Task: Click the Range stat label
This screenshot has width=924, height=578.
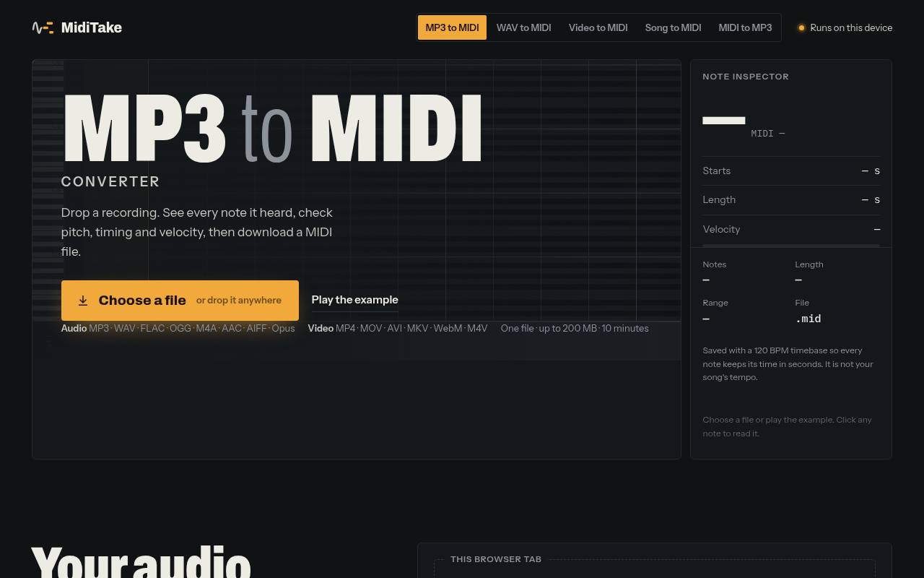Action: pos(715,303)
